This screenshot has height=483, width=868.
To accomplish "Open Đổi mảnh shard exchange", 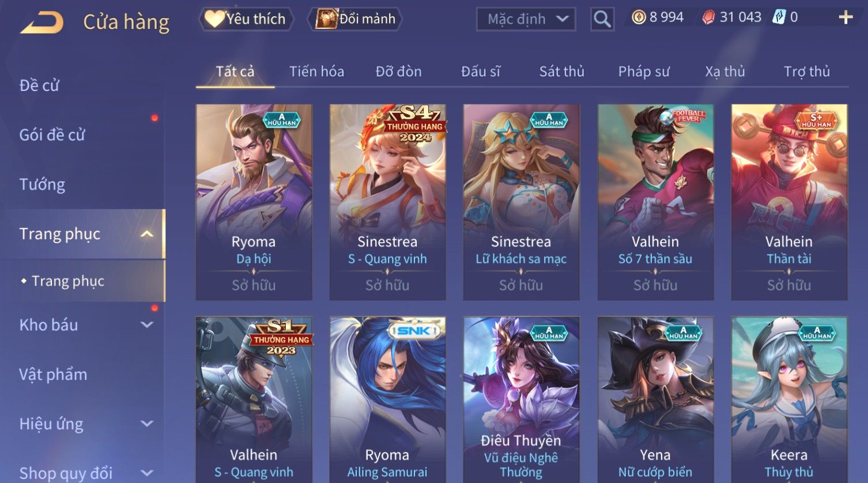I will [356, 19].
